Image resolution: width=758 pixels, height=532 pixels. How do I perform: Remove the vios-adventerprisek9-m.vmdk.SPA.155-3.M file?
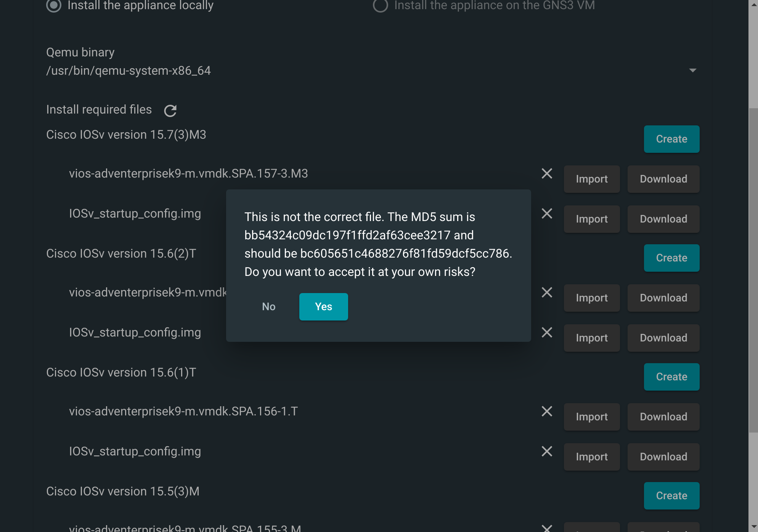click(547, 527)
